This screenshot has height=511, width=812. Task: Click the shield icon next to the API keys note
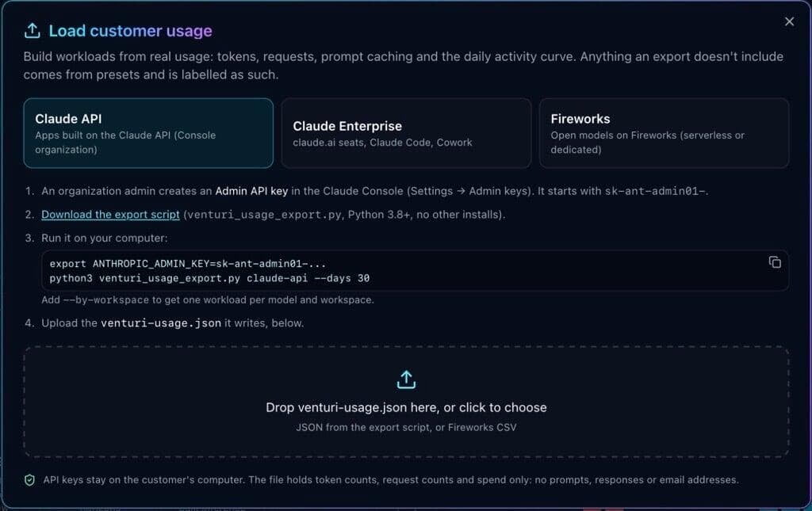coord(29,480)
